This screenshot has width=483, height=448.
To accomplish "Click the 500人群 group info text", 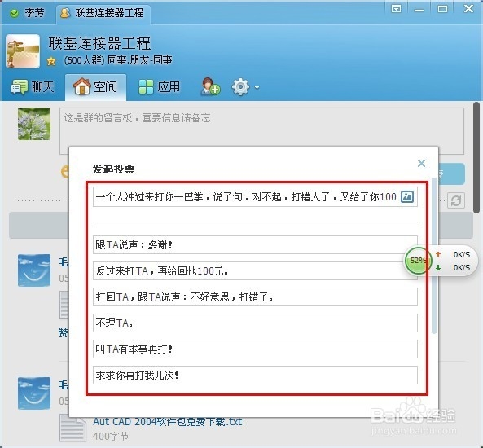I will point(118,60).
